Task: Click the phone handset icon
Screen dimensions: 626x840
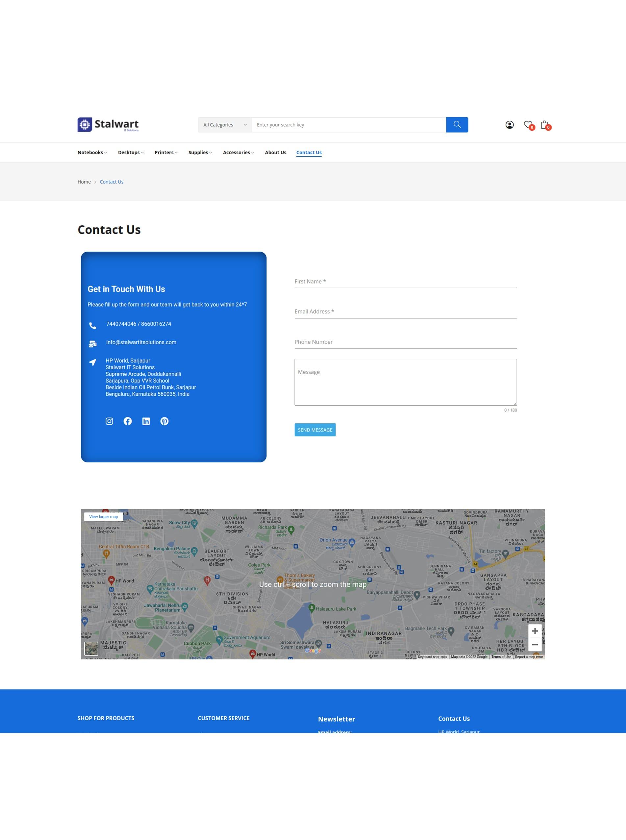Action: [92, 326]
